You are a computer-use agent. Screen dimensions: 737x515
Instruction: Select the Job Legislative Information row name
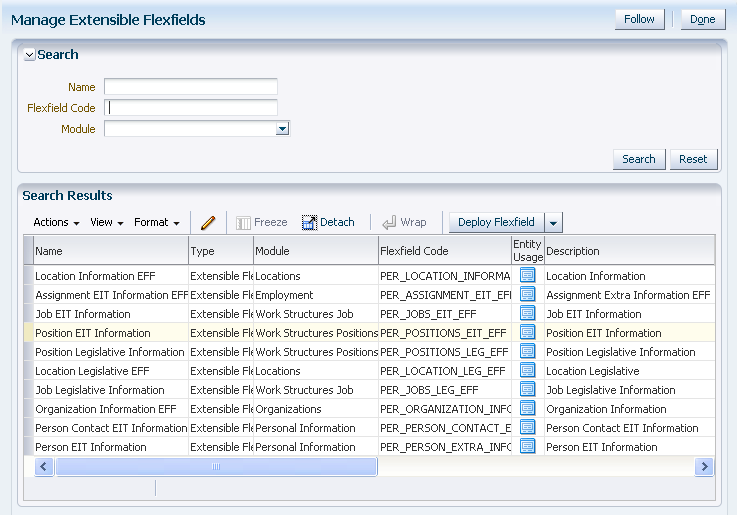point(100,390)
